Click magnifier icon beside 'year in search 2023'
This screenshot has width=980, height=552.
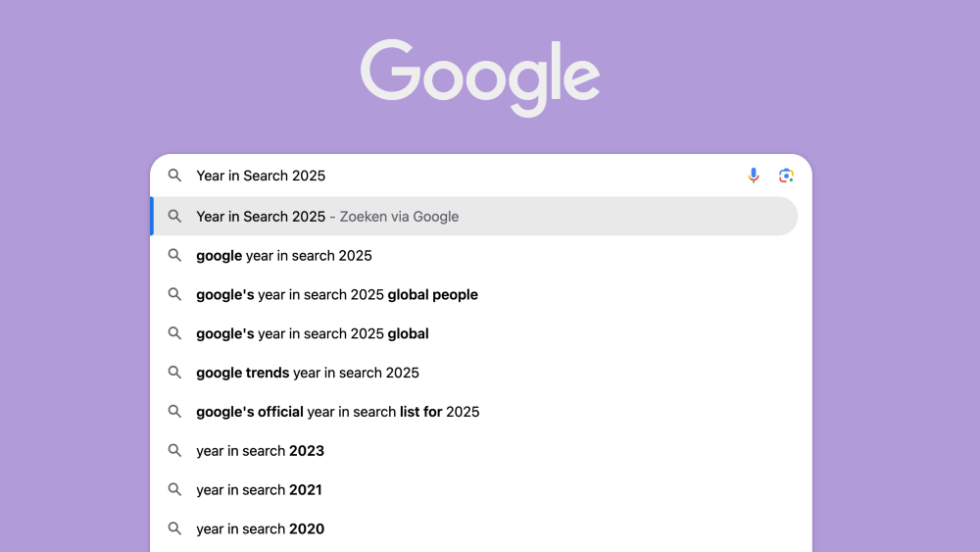(x=174, y=451)
